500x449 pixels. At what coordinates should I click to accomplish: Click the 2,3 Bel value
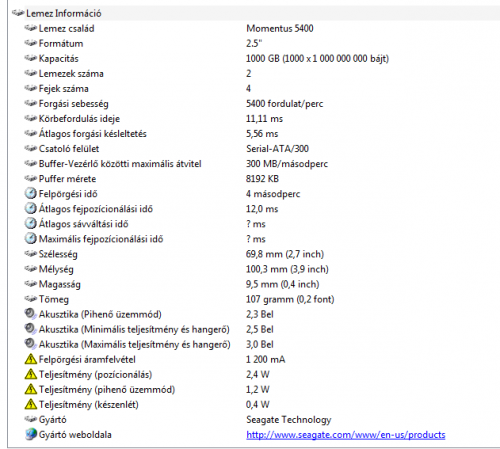point(260,314)
